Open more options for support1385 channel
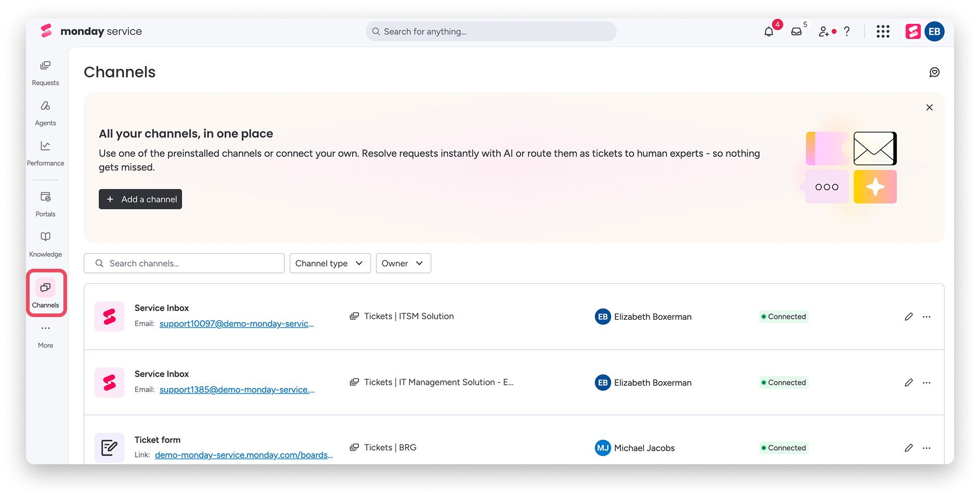Image resolution: width=980 pixels, height=498 pixels. pyautogui.click(x=926, y=383)
